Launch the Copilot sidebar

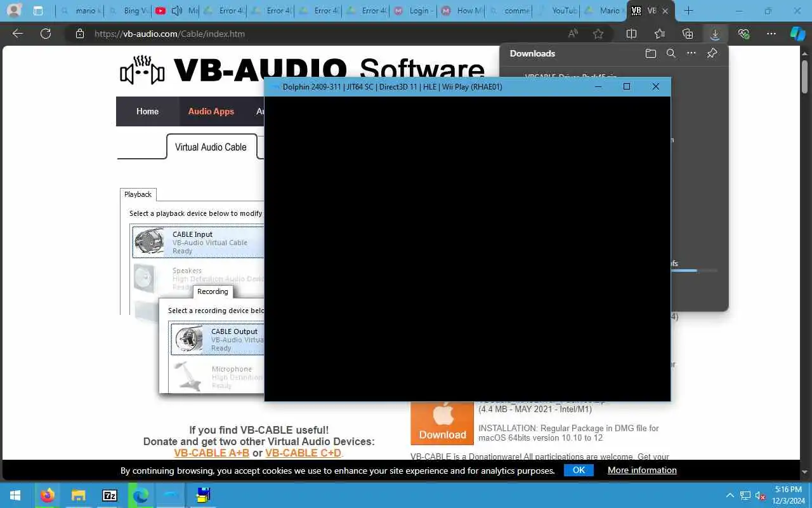[x=797, y=34]
